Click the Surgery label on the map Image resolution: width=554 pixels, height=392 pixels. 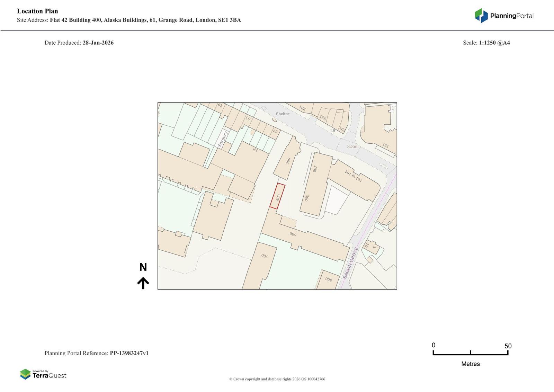222,139
